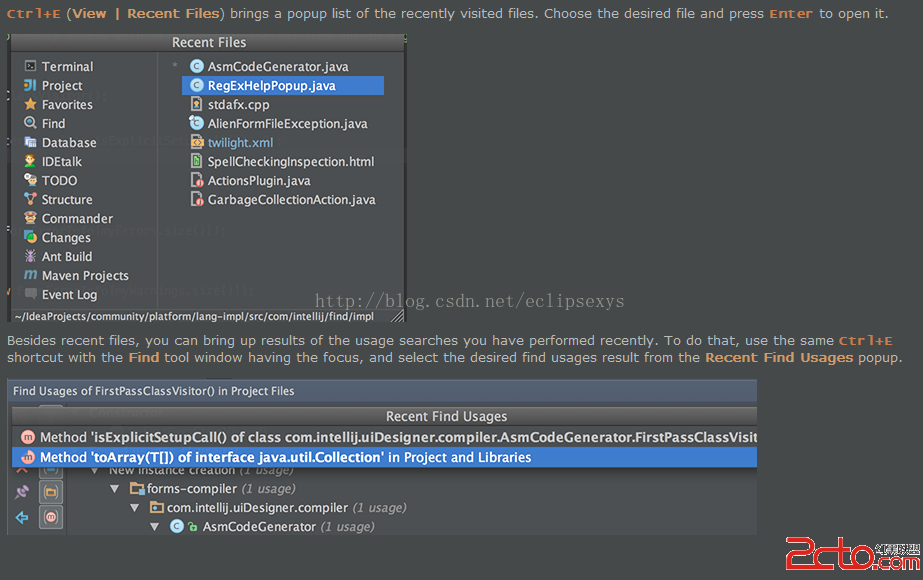Click Recent Find Usages popup title
Screen dimensions: 923x580
click(x=446, y=416)
